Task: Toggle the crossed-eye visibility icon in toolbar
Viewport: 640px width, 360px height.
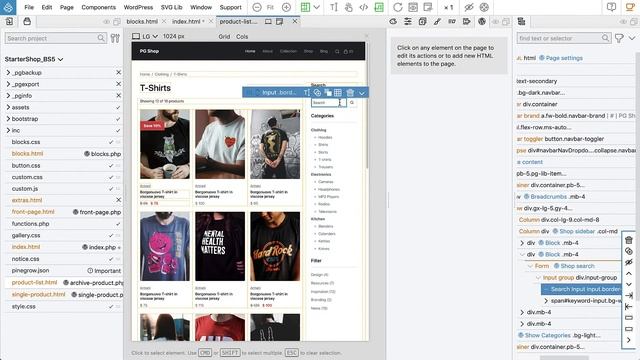Action: [469, 7]
